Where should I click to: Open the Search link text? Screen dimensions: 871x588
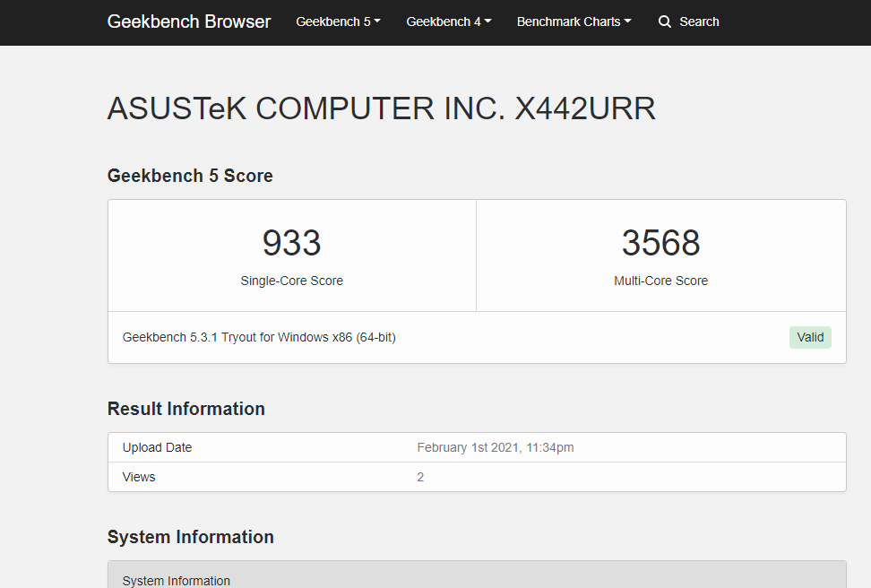coord(699,22)
